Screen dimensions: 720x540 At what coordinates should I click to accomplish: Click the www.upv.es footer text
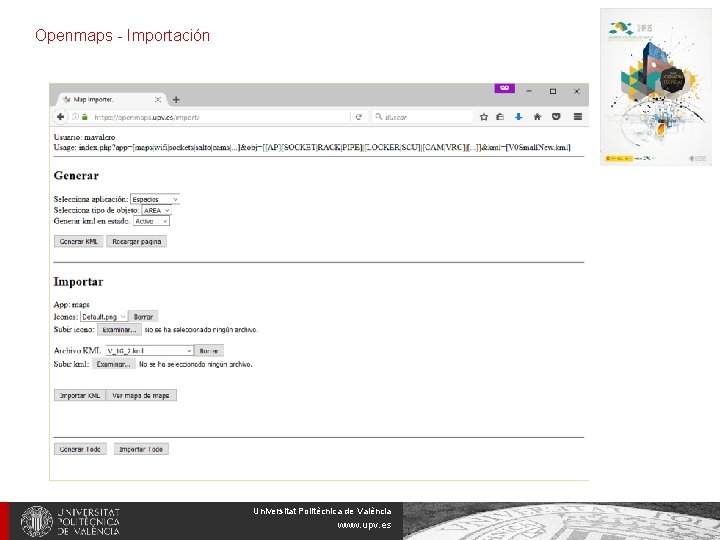(364, 525)
